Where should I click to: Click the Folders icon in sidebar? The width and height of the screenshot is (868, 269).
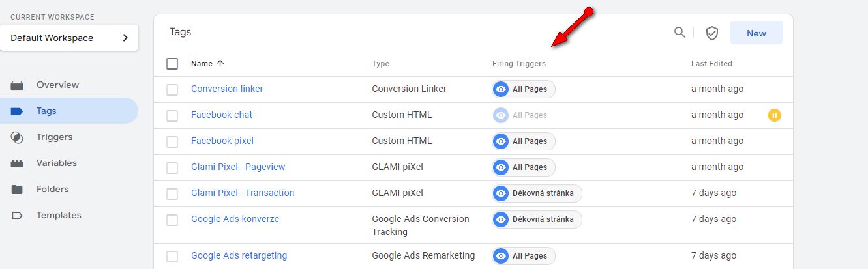17,190
